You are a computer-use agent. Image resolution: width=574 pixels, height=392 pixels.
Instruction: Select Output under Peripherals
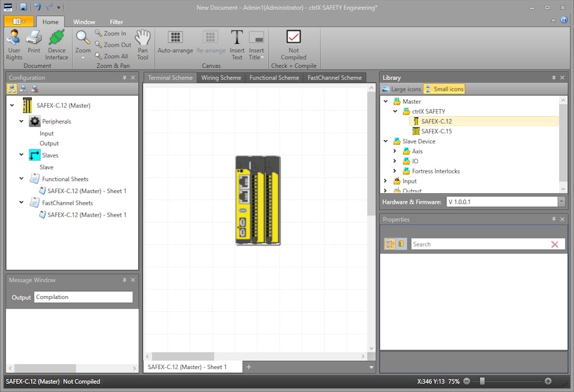click(49, 143)
